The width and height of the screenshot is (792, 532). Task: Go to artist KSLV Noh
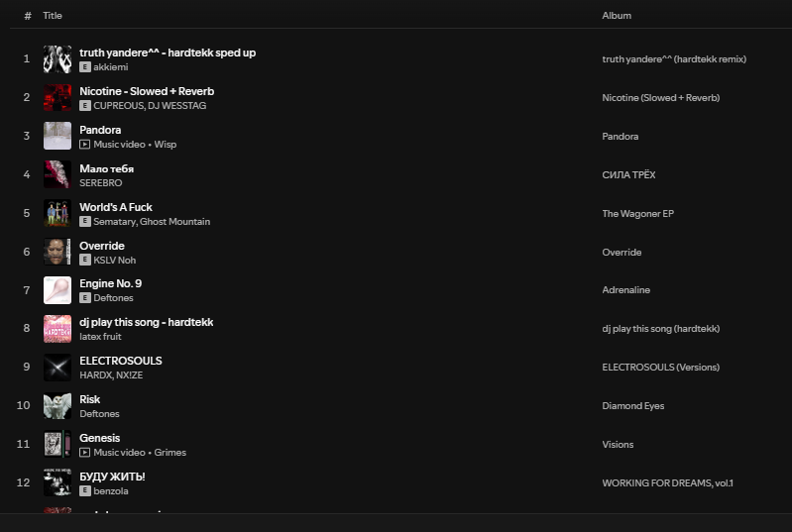(115, 260)
